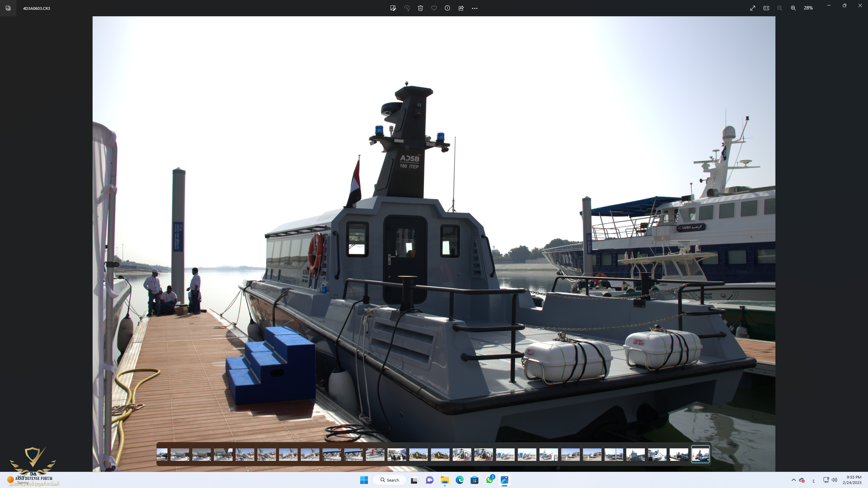Screen dimensions: 868x488
Task: Open Task View from the taskbar
Action: tap(414, 480)
